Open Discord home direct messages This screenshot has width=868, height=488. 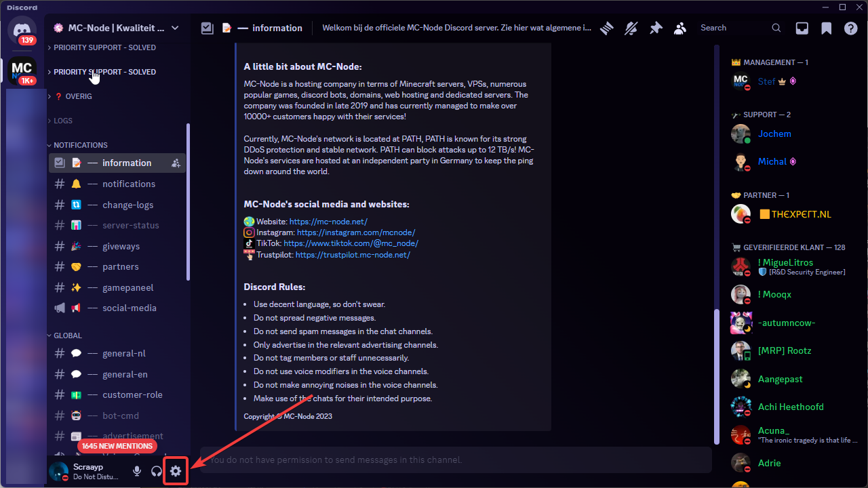tap(22, 31)
